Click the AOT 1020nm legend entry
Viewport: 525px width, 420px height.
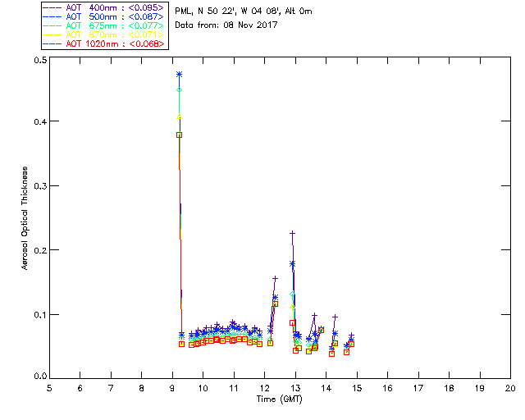tap(103, 43)
